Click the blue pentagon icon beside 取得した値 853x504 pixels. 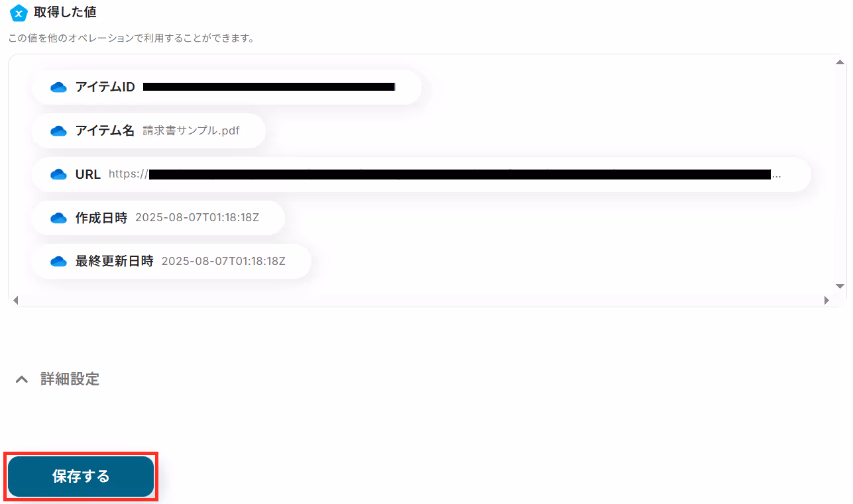tap(19, 13)
